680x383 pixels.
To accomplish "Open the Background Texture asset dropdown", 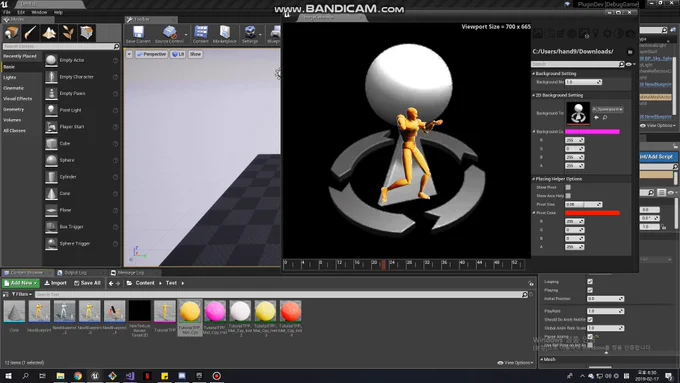I will 608,109.
